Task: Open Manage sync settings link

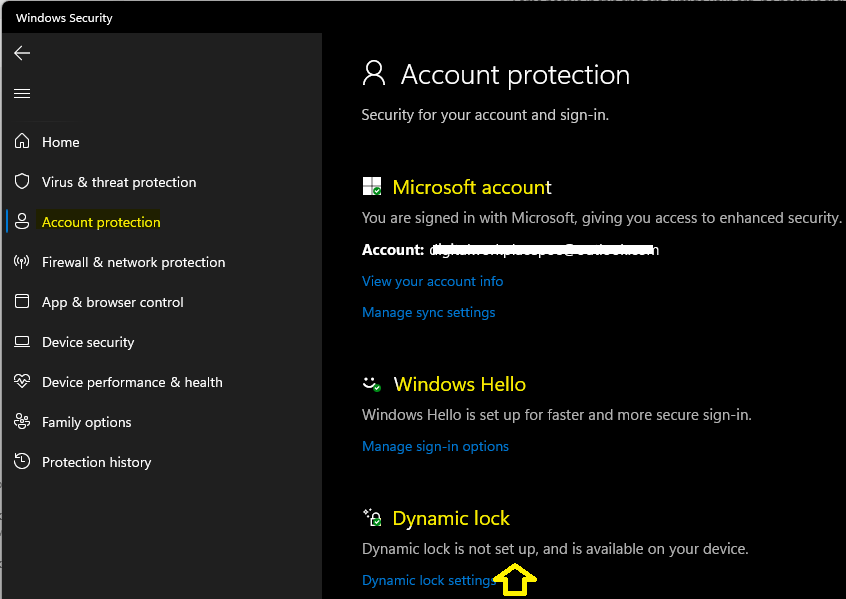Action: pyautogui.click(x=428, y=312)
